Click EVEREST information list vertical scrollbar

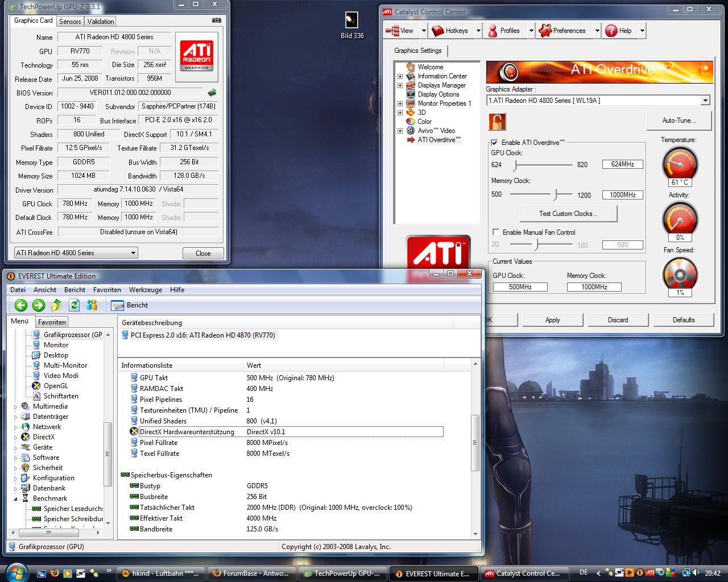[x=475, y=443]
